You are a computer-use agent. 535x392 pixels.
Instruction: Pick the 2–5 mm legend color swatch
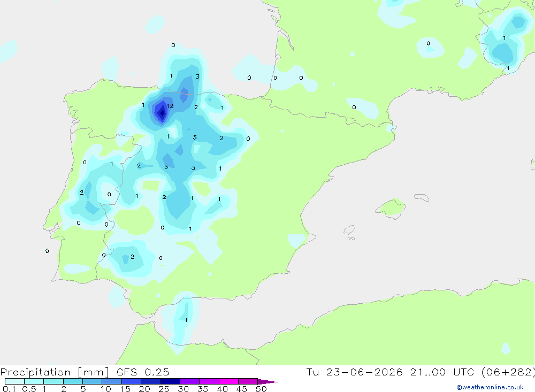coord(73,381)
